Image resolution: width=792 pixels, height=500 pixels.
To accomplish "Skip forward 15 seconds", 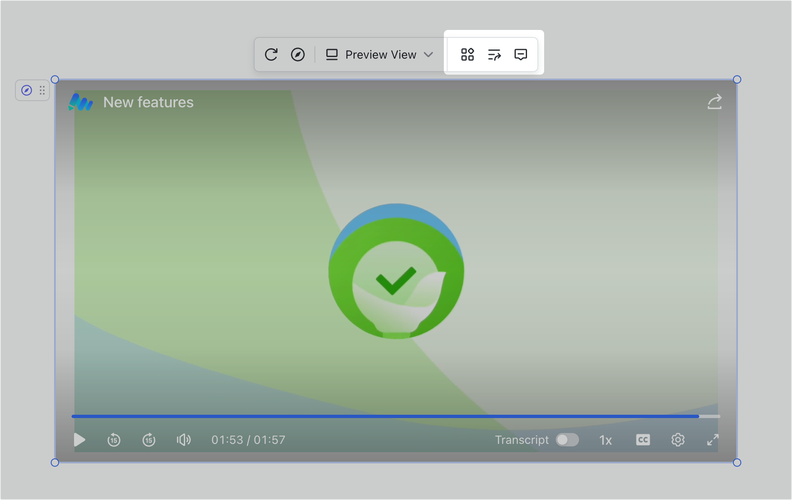I will point(149,440).
